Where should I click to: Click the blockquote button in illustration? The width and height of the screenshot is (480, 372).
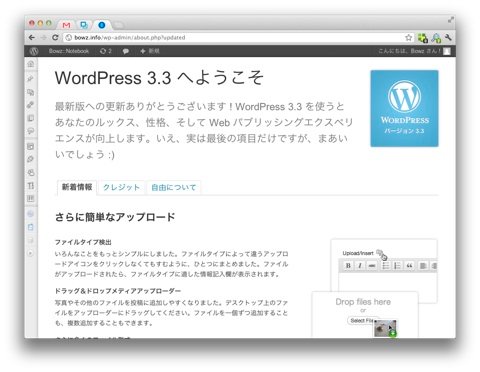(x=409, y=266)
